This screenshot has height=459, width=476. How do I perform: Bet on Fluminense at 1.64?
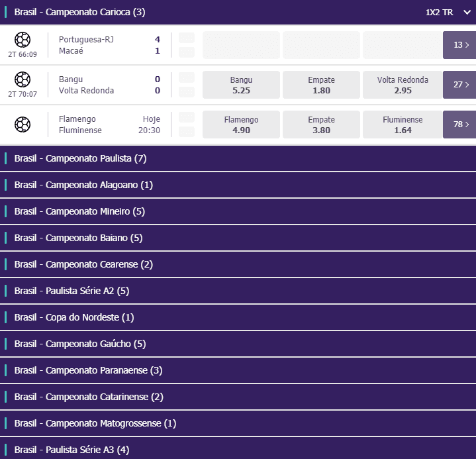[403, 125]
